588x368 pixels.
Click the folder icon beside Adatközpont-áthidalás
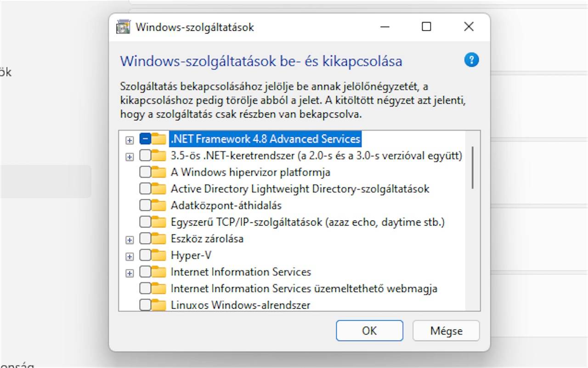(158, 205)
